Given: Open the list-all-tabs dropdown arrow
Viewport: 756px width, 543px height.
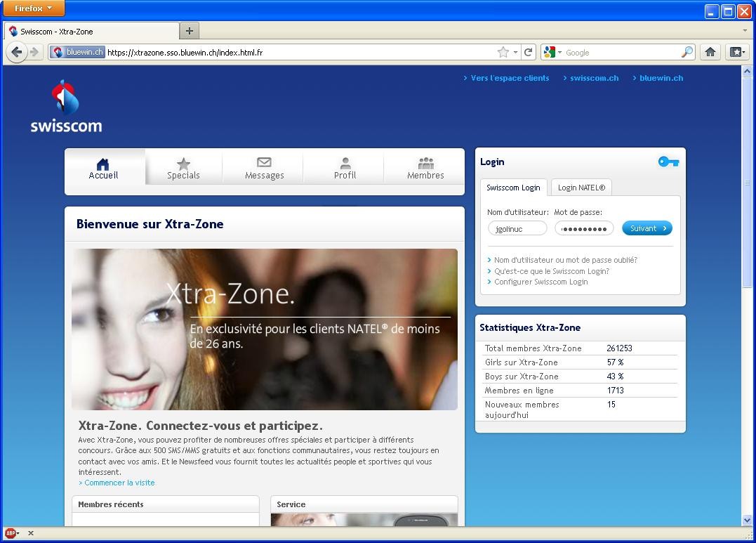Looking at the screenshot, I should [x=743, y=30].
